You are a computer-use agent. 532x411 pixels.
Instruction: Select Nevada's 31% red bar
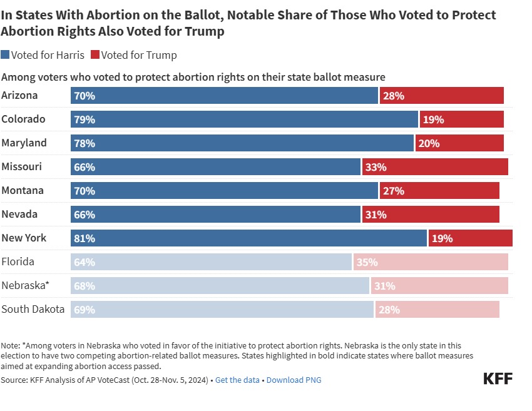click(x=431, y=215)
